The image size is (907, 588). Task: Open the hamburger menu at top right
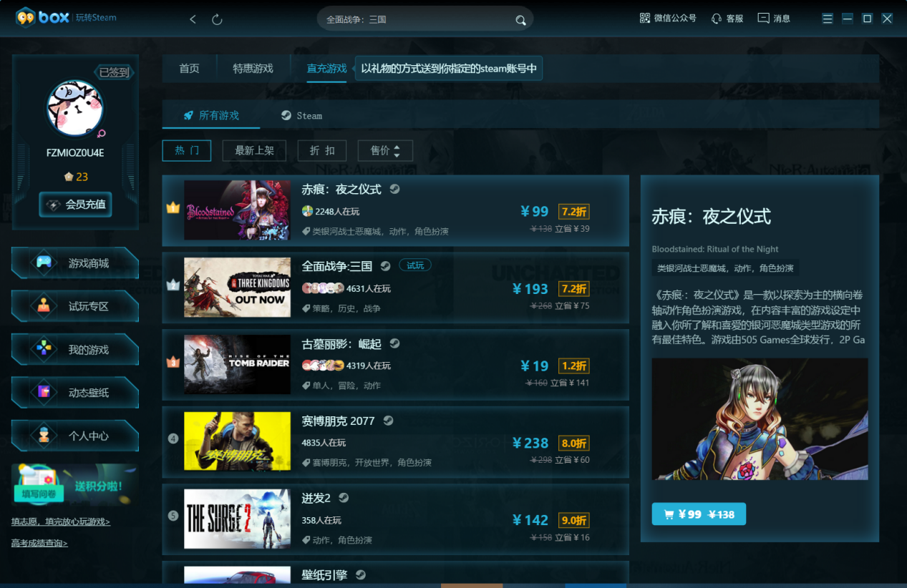click(x=827, y=17)
